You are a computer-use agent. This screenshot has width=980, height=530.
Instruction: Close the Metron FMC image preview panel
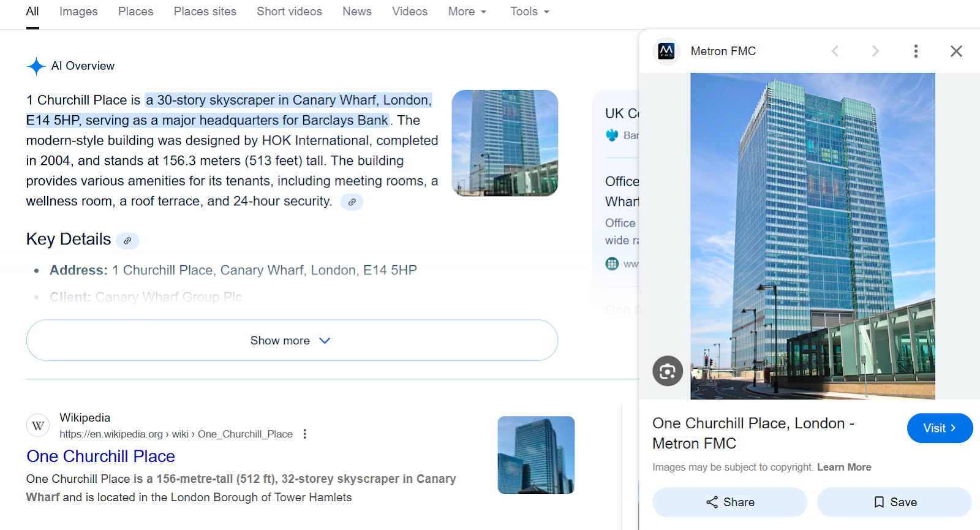956,51
